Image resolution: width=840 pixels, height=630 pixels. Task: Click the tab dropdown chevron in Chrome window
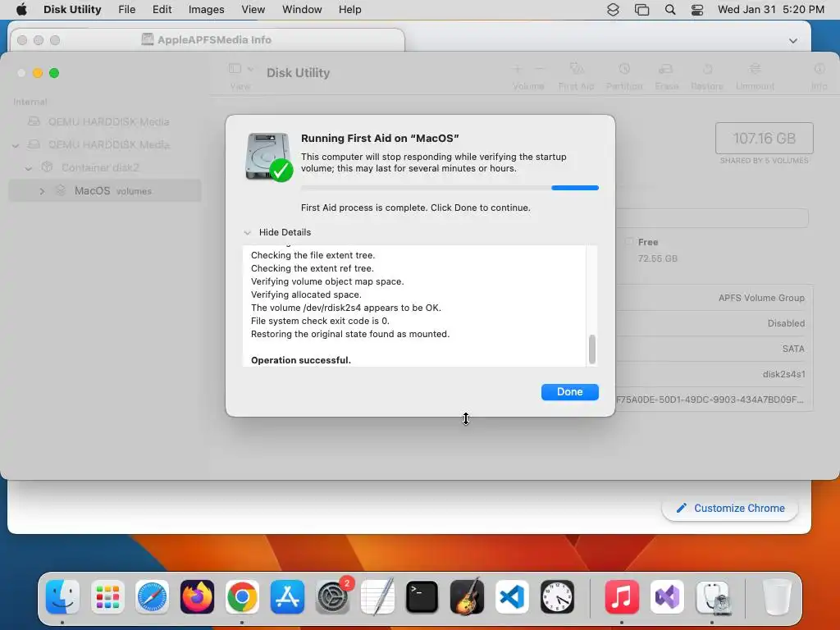[793, 41]
